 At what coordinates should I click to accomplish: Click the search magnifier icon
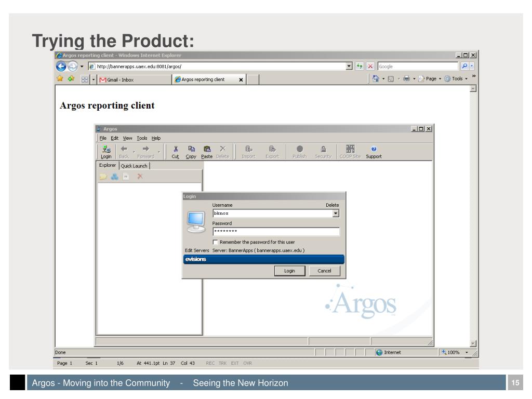(x=464, y=66)
